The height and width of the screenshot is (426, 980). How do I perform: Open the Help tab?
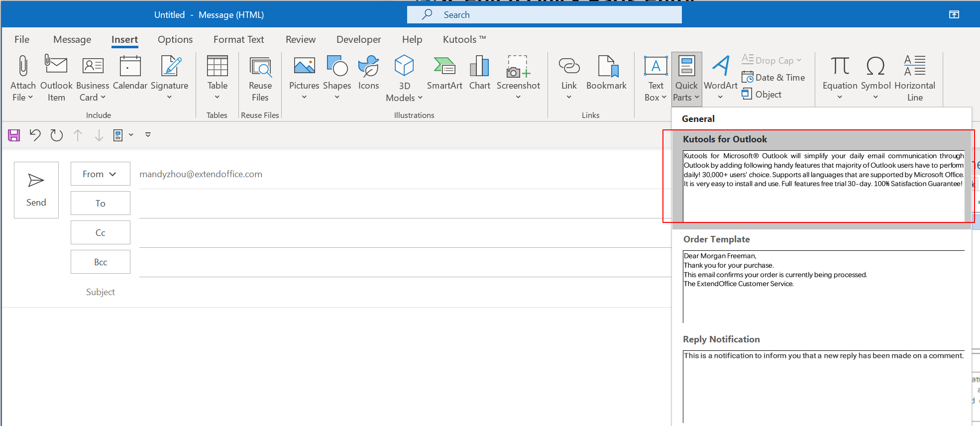pyautogui.click(x=412, y=39)
